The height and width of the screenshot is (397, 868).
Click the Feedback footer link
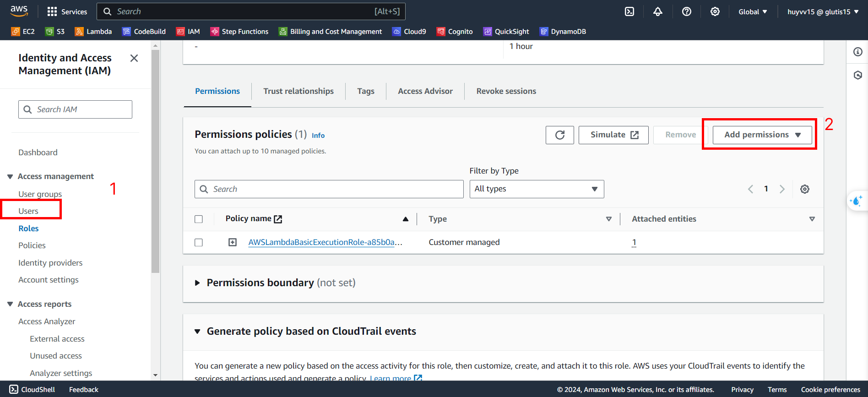point(84,390)
